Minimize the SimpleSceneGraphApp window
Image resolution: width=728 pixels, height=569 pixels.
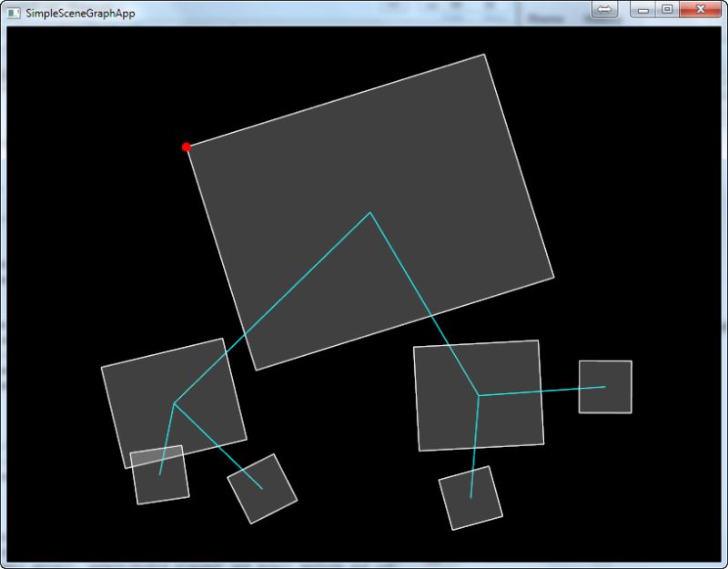(x=642, y=9)
